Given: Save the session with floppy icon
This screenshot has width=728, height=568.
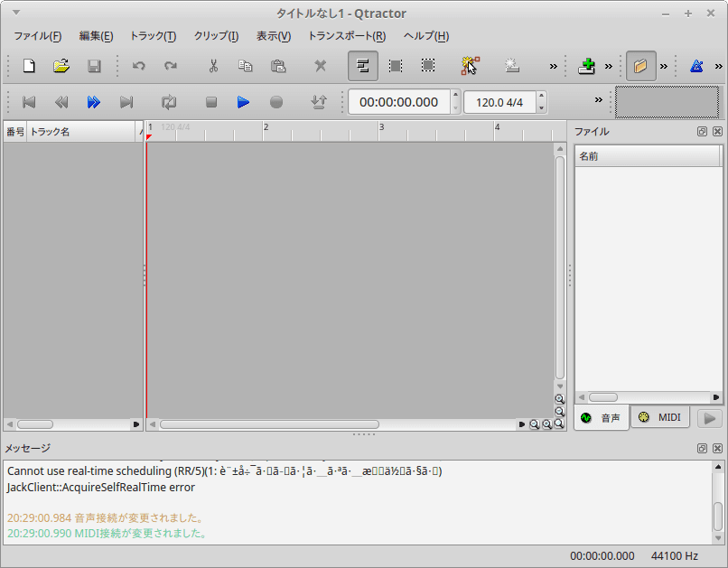Looking at the screenshot, I should pos(94,66).
